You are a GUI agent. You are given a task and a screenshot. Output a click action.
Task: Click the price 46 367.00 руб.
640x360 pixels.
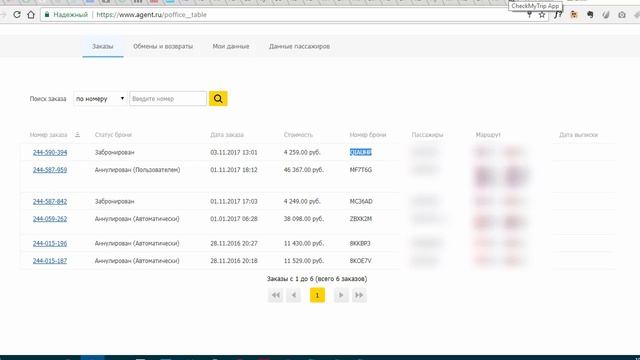point(304,170)
